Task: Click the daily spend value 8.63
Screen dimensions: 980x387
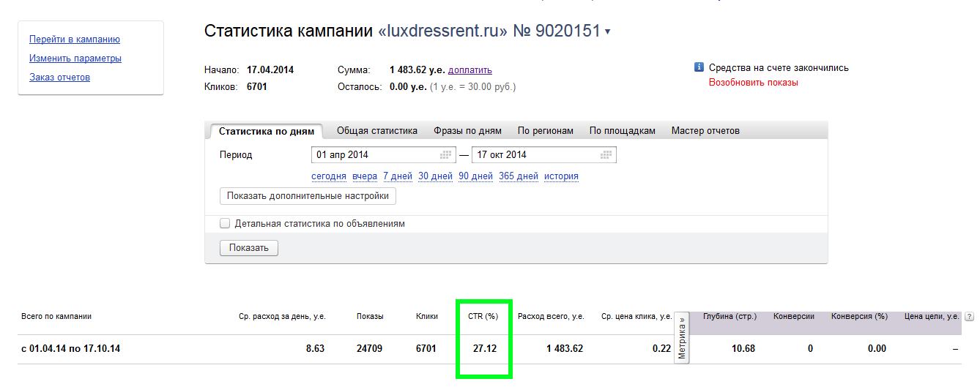Action: [316, 349]
